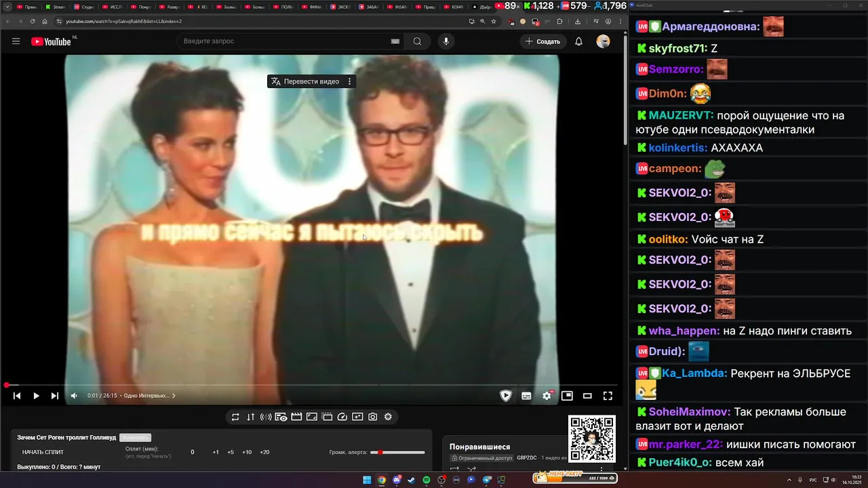The image size is (868, 488).
Task: Open enhancer toolbar settings gear
Action: [388, 417]
